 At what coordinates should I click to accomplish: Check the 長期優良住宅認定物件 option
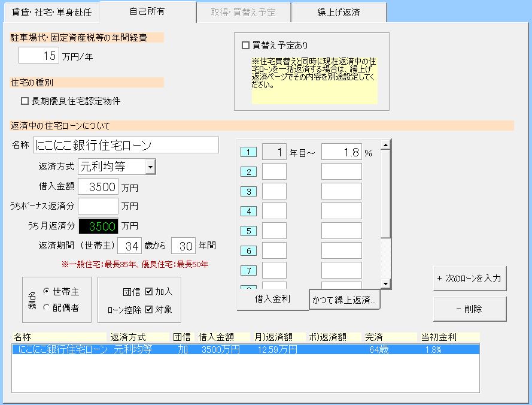[25, 101]
